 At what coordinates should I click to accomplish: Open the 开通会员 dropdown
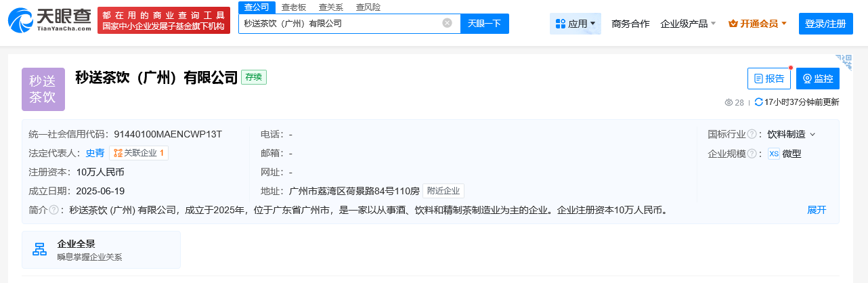click(x=758, y=24)
